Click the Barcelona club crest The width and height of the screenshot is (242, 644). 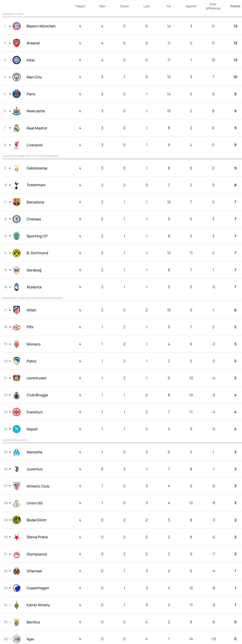click(x=16, y=202)
